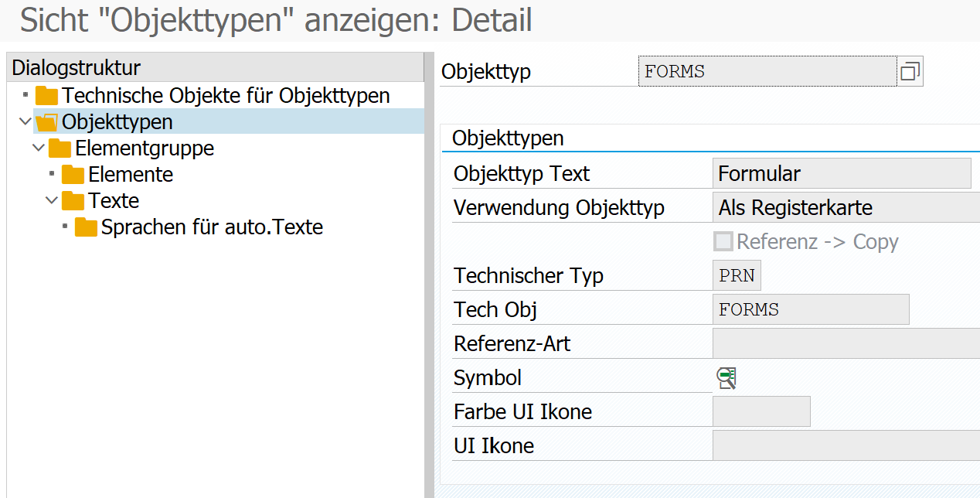Click the Symbol icon in Objekttypen group

click(726, 377)
